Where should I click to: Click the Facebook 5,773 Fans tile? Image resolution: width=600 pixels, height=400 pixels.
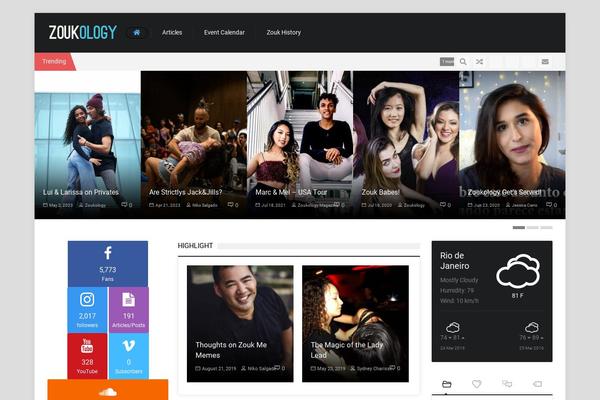click(x=108, y=264)
